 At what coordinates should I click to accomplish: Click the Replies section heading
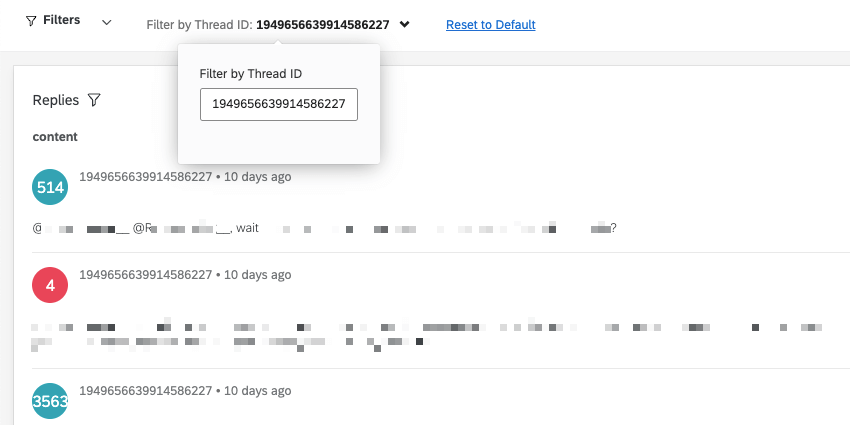(x=55, y=100)
